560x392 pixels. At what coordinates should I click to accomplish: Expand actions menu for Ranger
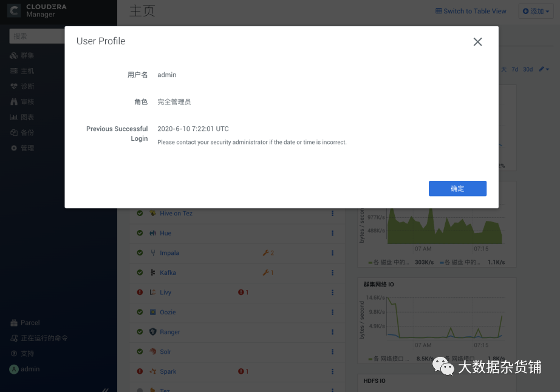coord(332,332)
